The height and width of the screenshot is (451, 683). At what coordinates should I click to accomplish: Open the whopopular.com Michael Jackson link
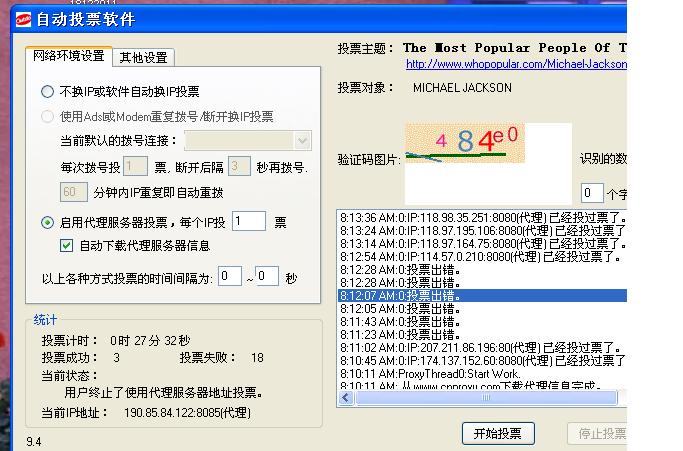(516, 64)
